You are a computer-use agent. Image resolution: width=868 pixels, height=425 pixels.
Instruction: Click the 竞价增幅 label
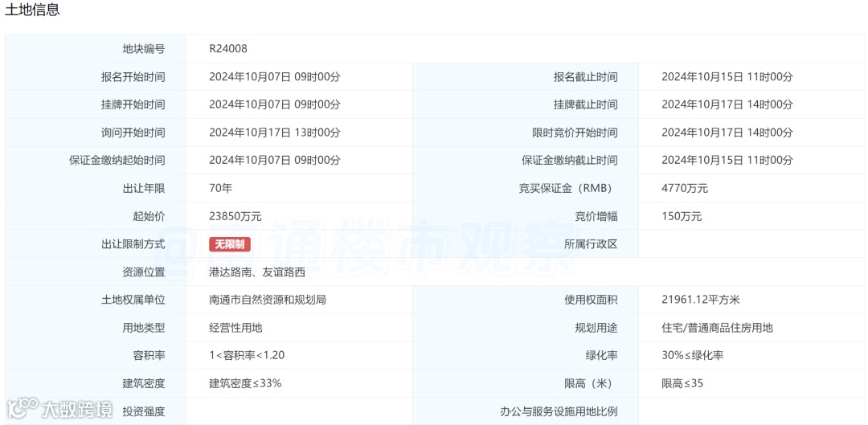[596, 216]
